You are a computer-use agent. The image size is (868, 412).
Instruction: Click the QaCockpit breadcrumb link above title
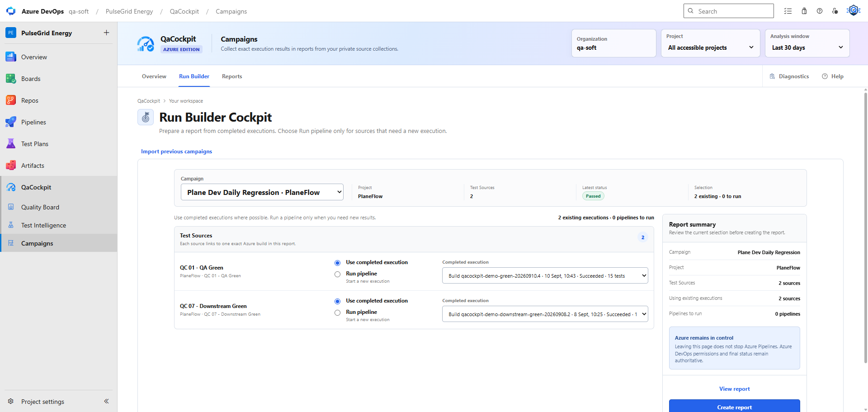point(149,101)
